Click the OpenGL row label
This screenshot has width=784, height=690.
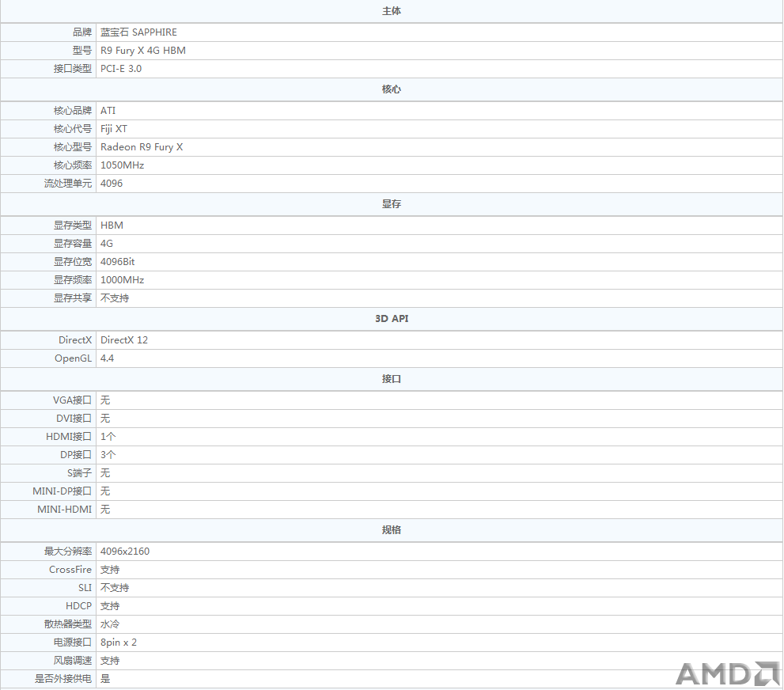click(73, 358)
